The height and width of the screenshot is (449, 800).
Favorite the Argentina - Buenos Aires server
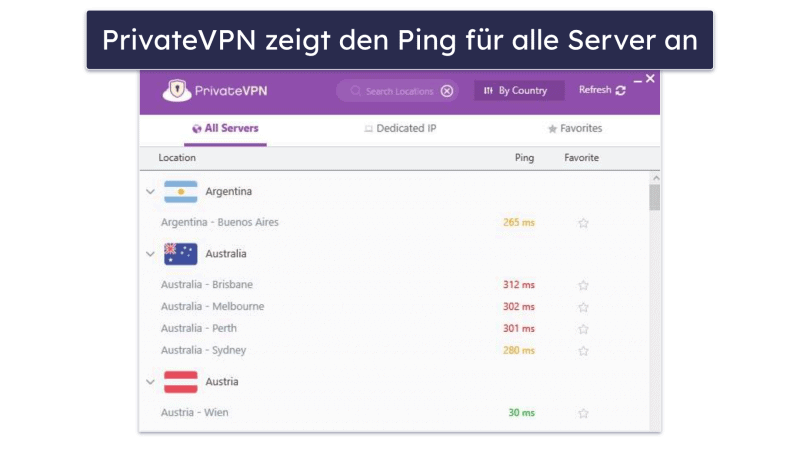click(x=583, y=223)
